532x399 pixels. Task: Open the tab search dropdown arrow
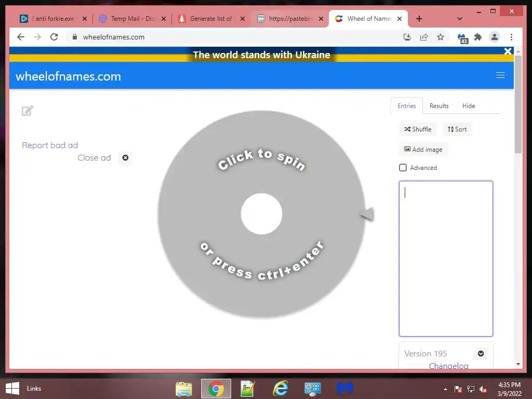tap(460, 19)
